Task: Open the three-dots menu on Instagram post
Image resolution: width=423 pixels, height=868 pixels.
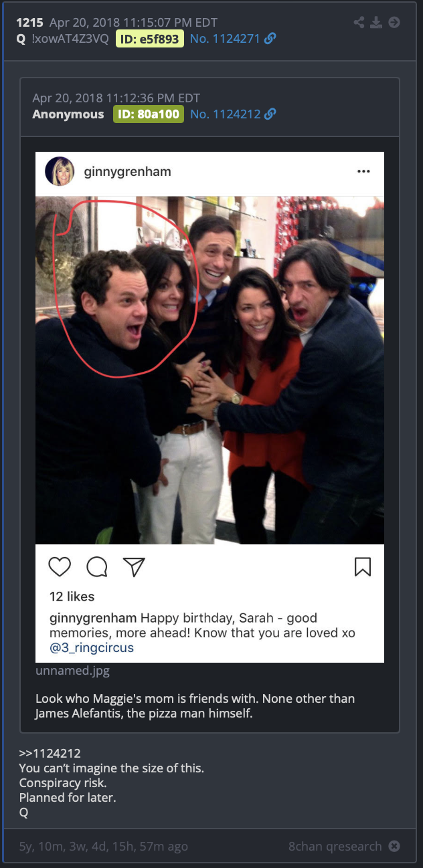Action: pos(363,171)
